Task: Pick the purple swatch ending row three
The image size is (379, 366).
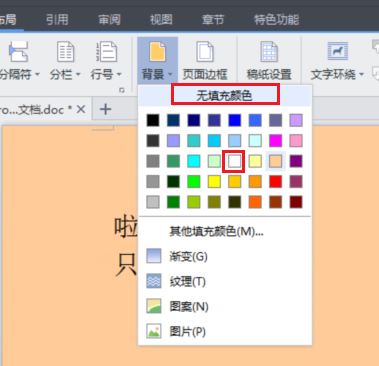Action: click(x=296, y=161)
